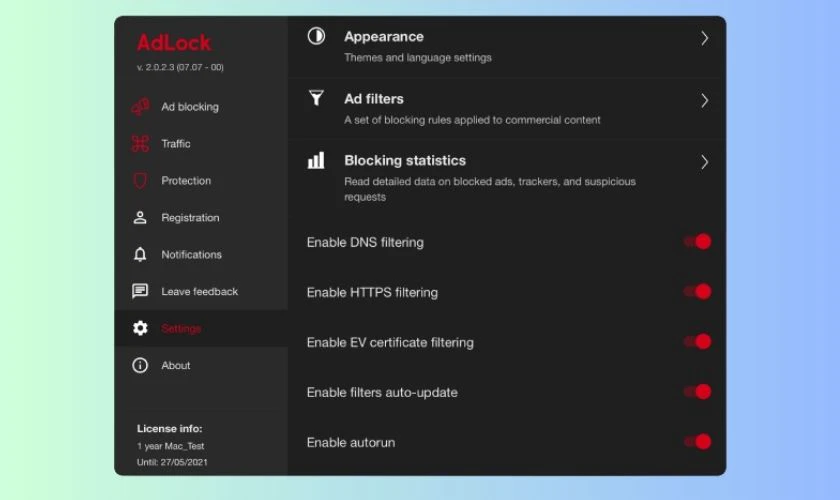Click the Notifications bell icon
The width and height of the screenshot is (840, 500).
pyautogui.click(x=140, y=255)
